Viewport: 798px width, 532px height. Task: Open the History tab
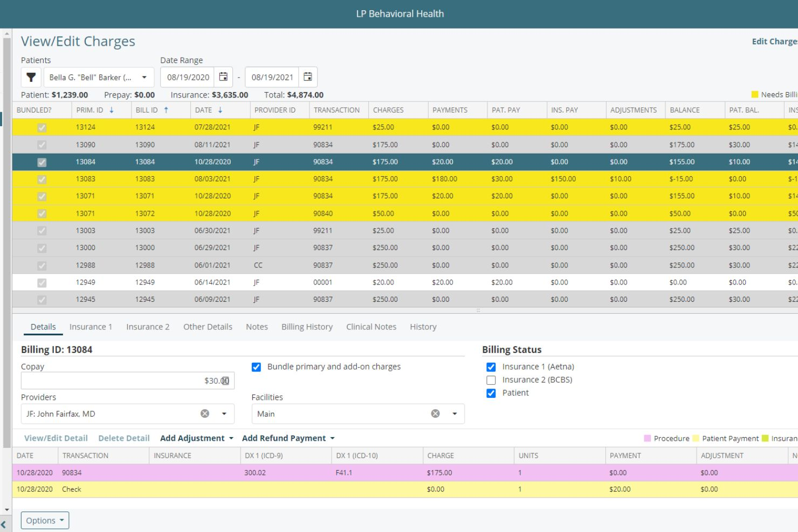tap(423, 327)
